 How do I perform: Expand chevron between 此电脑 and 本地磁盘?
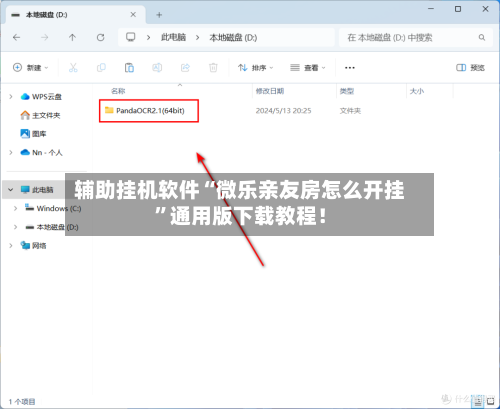point(197,37)
